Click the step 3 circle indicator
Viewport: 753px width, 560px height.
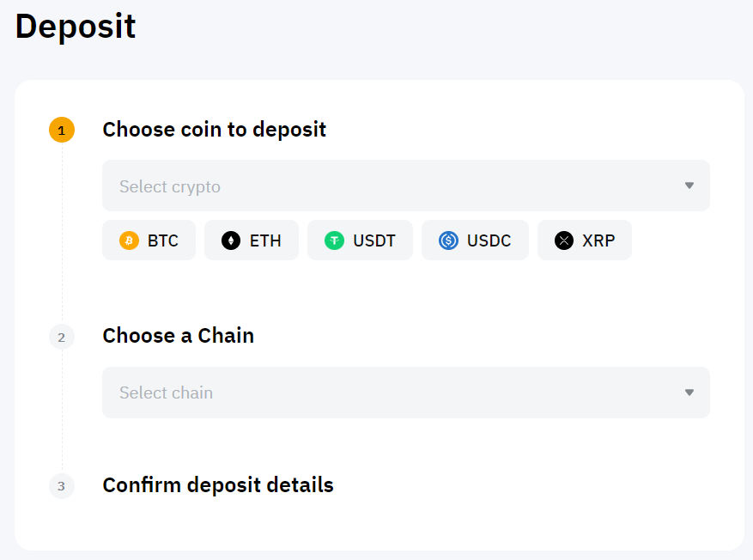62,486
